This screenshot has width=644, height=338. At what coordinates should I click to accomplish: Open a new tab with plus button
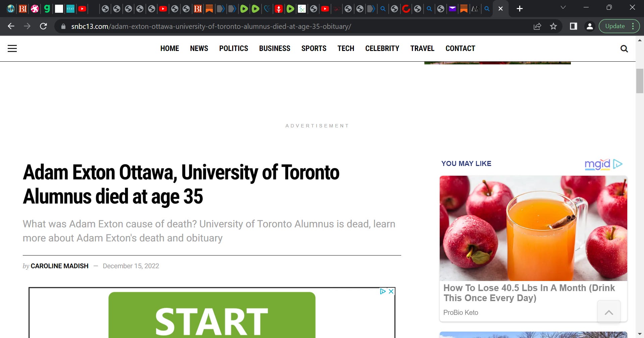tap(520, 9)
